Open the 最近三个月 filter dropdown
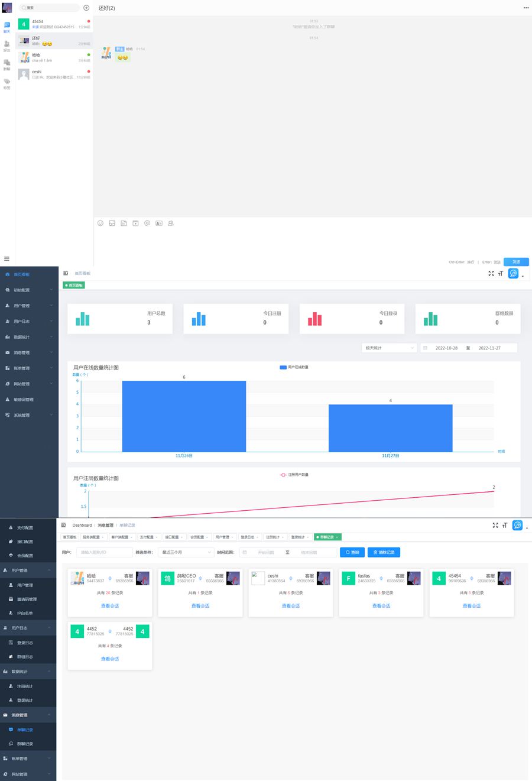 click(186, 552)
